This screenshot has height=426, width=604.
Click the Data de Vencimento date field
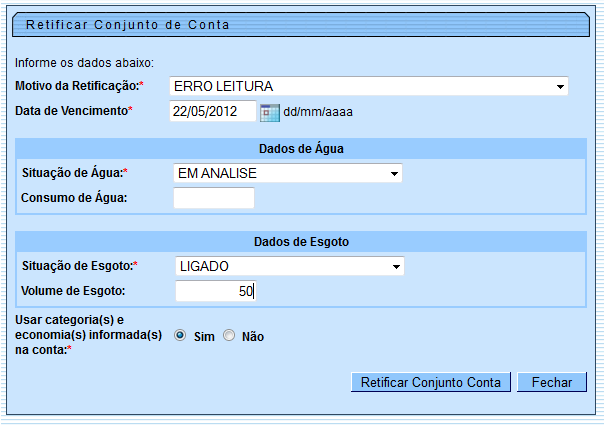pyautogui.click(x=213, y=111)
